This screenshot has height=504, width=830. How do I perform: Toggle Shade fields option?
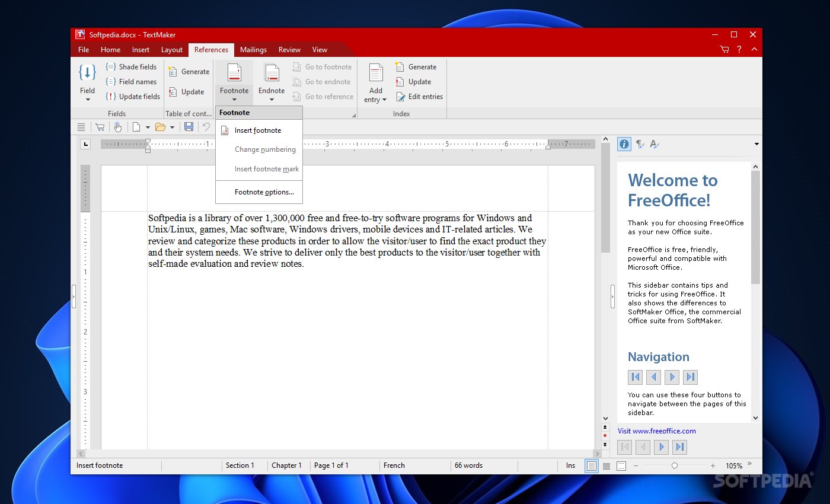(131, 67)
